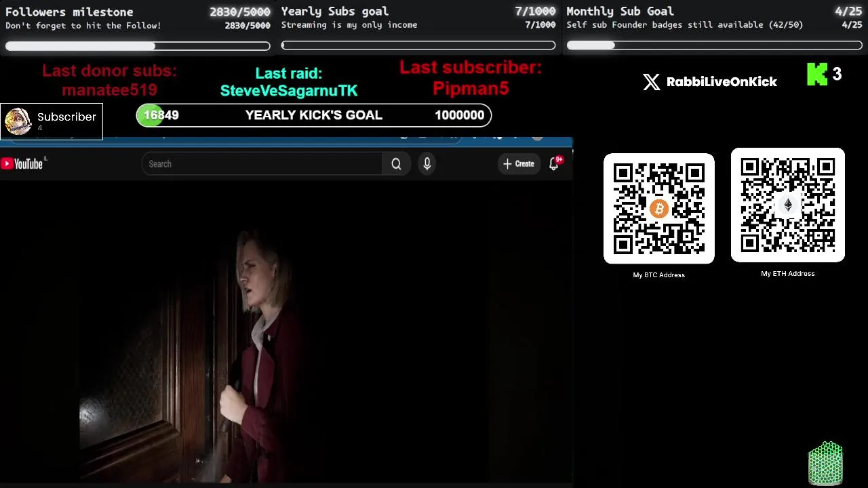Image resolution: width=868 pixels, height=488 pixels.
Task: Open the notifications bell
Action: 554,163
